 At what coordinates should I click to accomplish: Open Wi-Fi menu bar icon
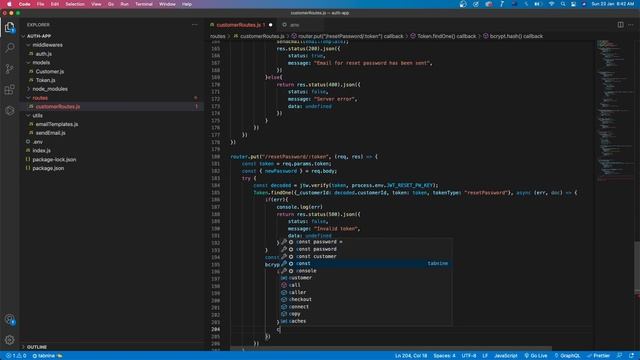(x=551, y=4)
